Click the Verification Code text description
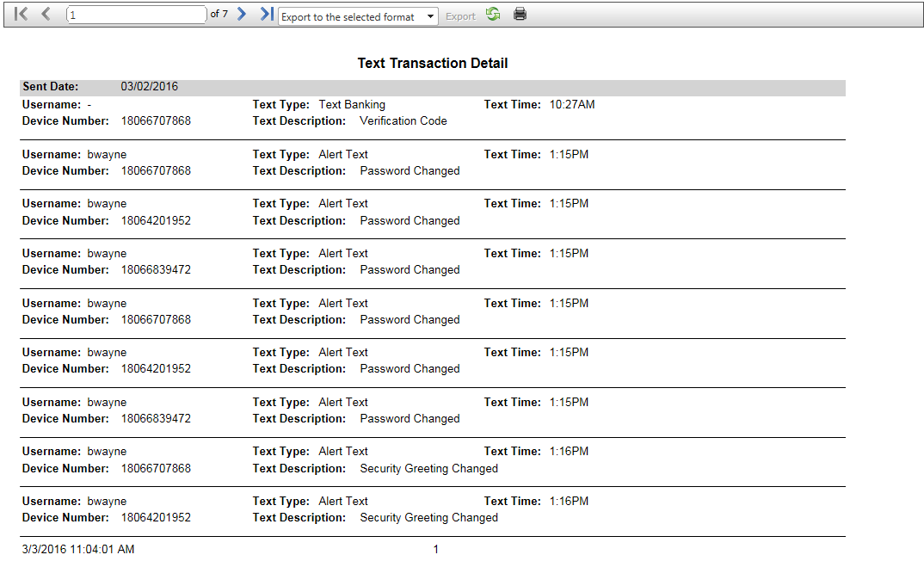Image resolution: width=924 pixels, height=561 pixels. [x=403, y=121]
